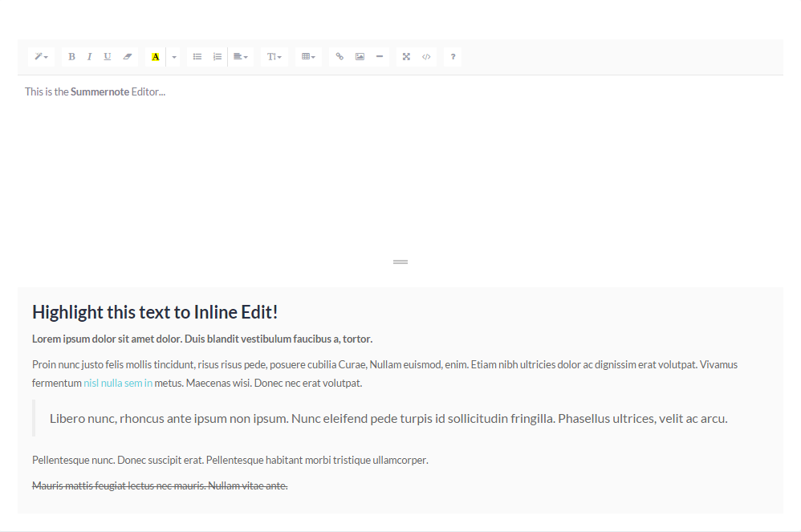Click the 'nisl nulla sem in' link

point(118,384)
